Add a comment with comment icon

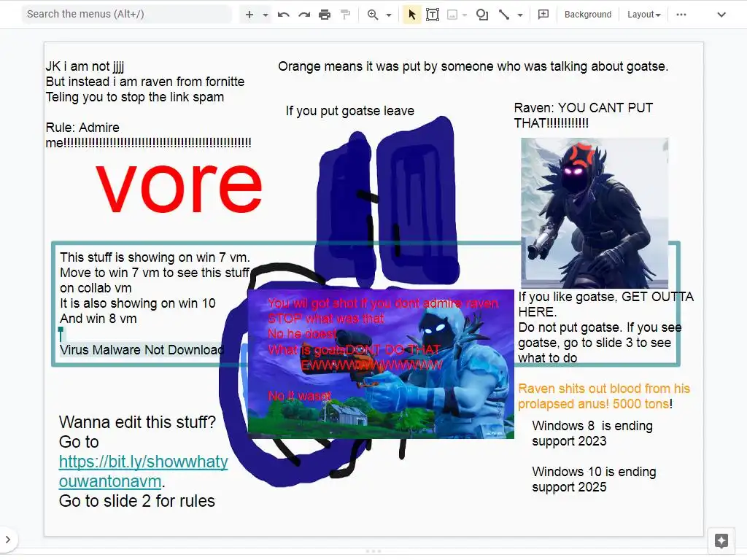coord(543,15)
